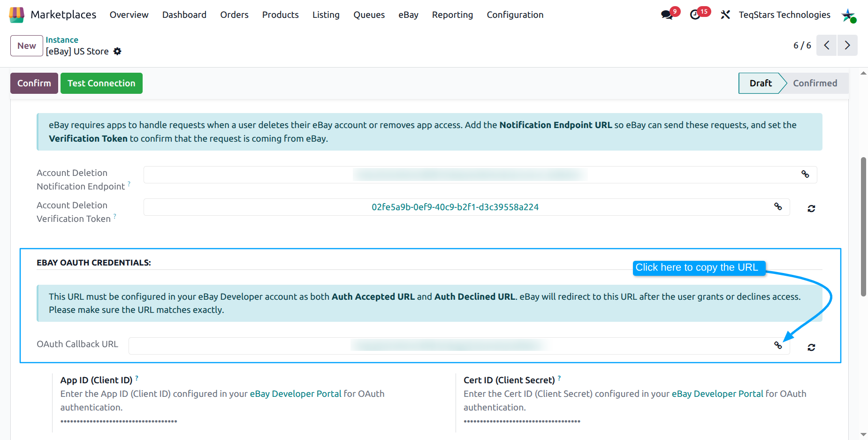Click the Marketplaces app title

[63, 15]
